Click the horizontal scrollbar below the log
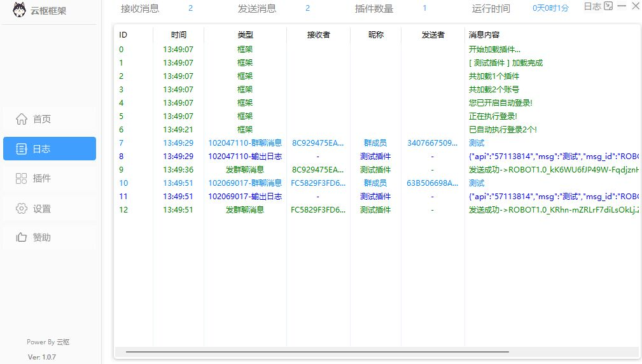 click(317, 351)
